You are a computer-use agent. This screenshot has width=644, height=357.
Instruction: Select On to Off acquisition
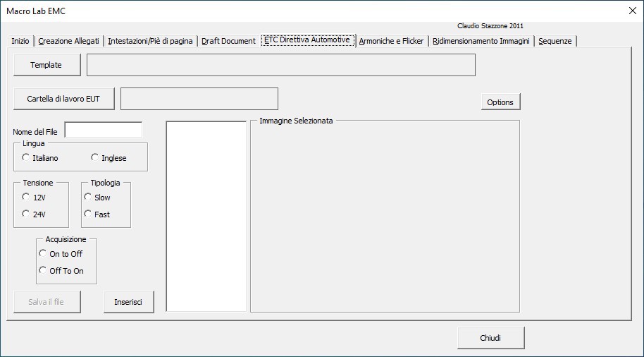coord(43,254)
